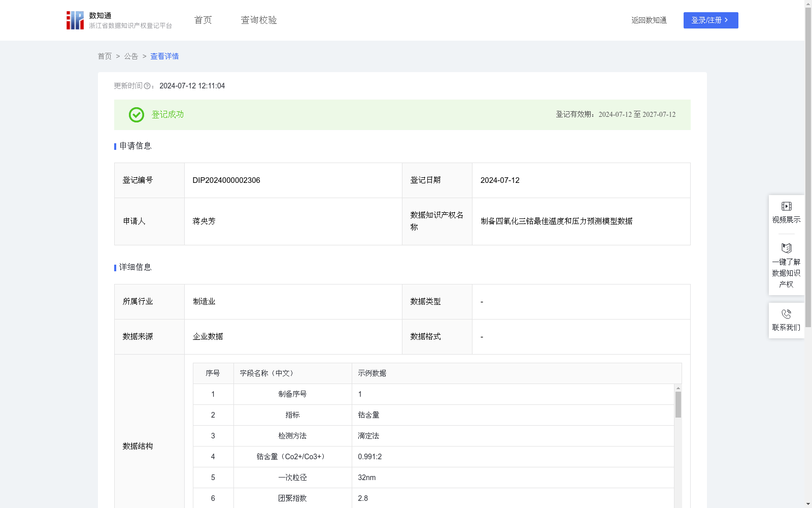Click the table scrollbar up arrow
The image size is (812, 508).
click(x=678, y=388)
